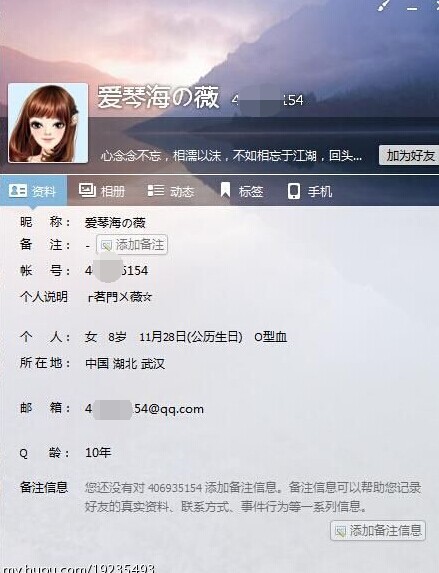
Task: Click the hupu.com watermark link
Action: 79,569
